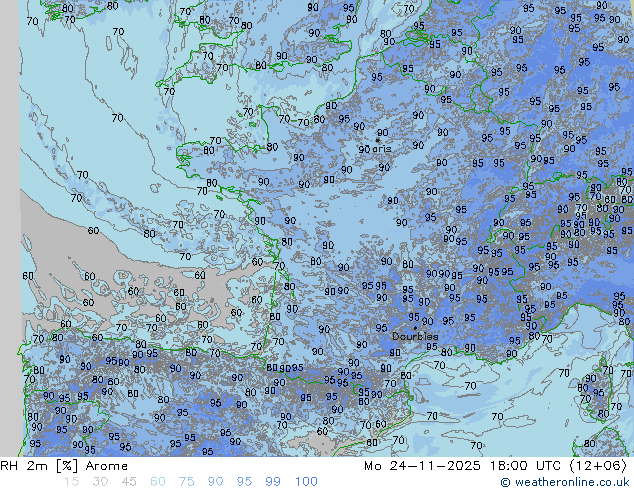Click the Dourbies marker dot
634x490 pixels.
[415, 328]
